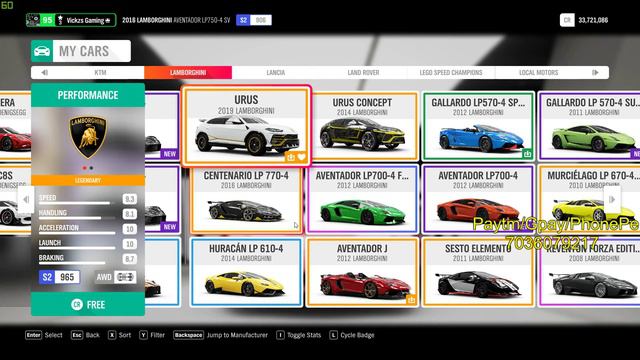Screen dimensions: 640x360
Task: Select the Huracán LP 610-4 card
Action: tap(246, 272)
